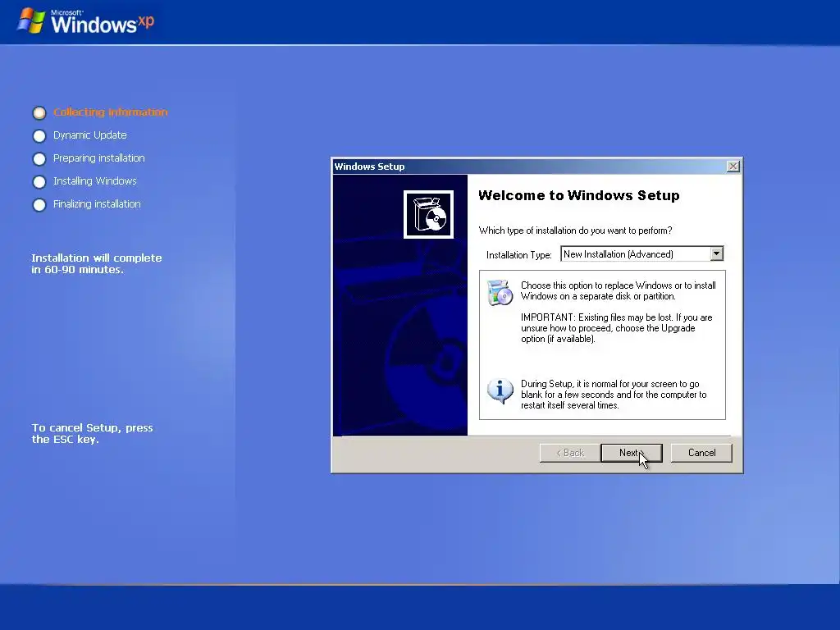The height and width of the screenshot is (630, 840).
Task: Click the 'To cancel Setup, press the ESC key' text
Action: tap(92, 433)
